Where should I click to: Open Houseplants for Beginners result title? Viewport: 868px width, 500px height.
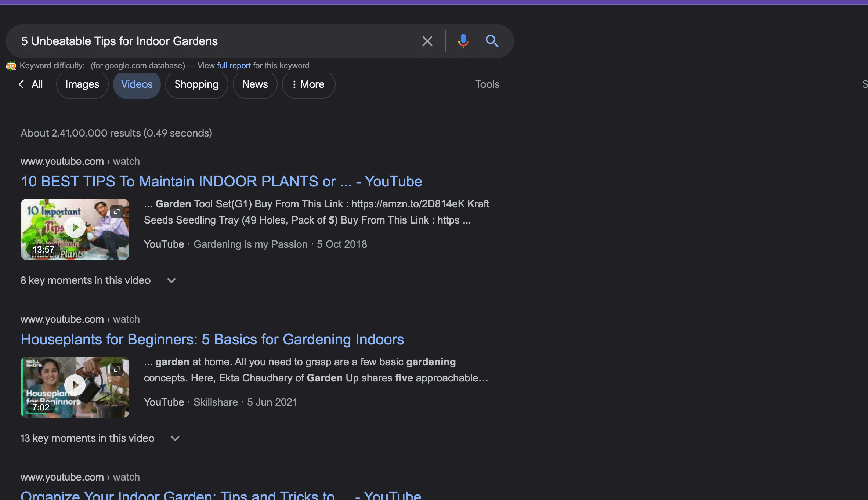pyautogui.click(x=212, y=339)
